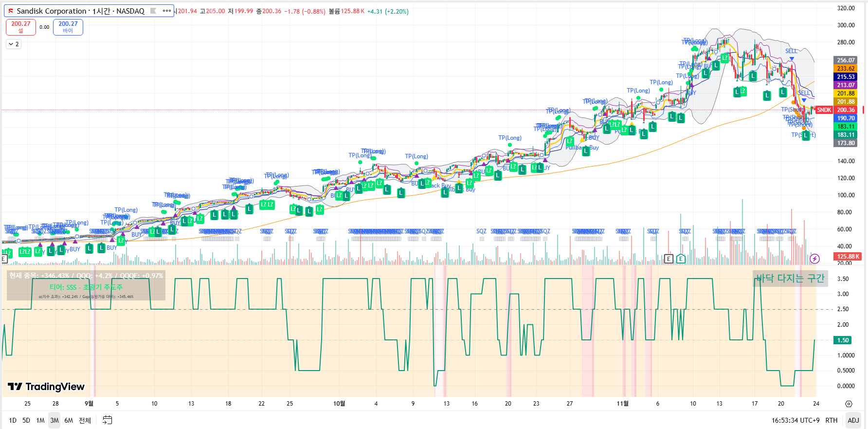
Task: Click the flag icon beside NASDAQ
Action: click(x=153, y=11)
